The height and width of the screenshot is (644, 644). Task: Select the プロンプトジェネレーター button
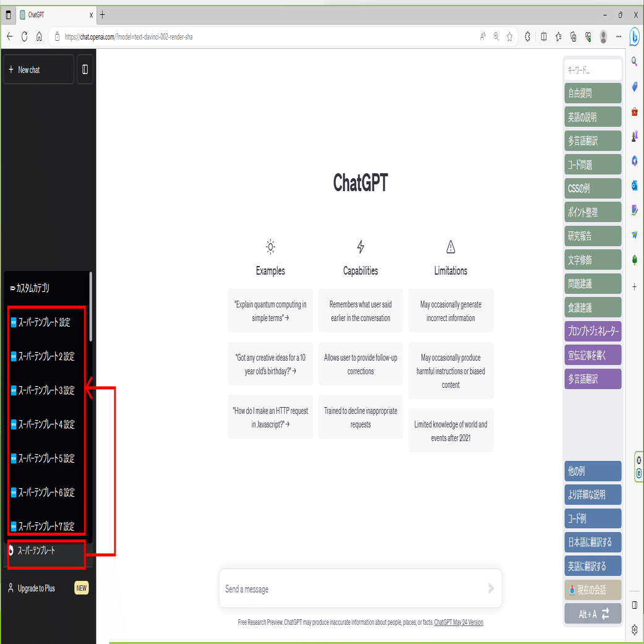(x=593, y=331)
